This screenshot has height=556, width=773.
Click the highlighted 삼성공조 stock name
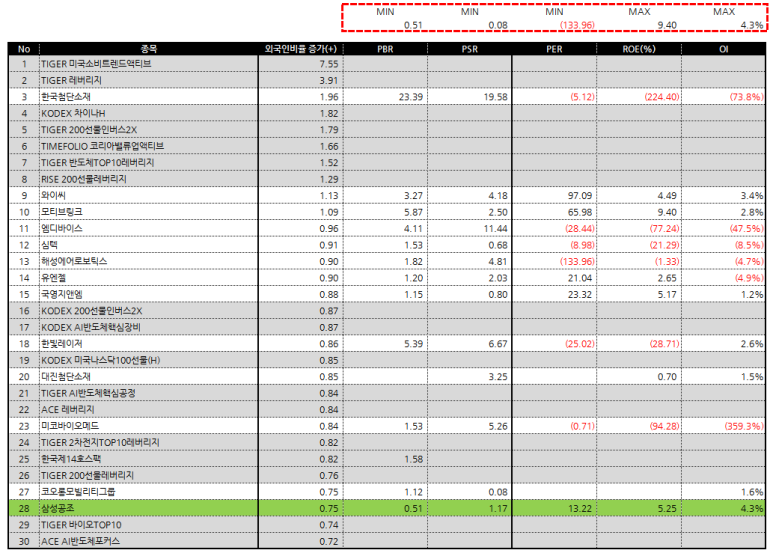tap(57, 508)
